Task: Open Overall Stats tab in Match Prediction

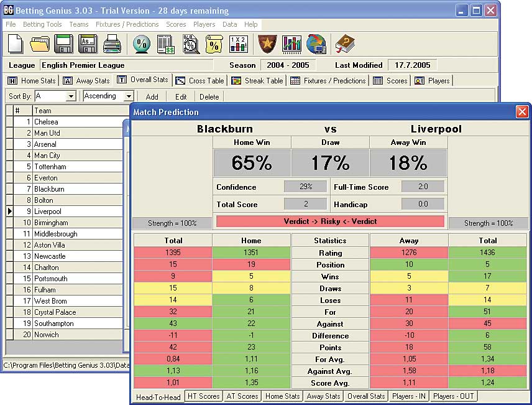Action: click(x=366, y=396)
